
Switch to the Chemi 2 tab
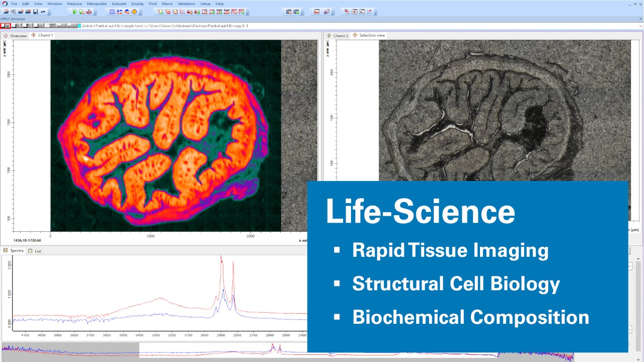click(x=337, y=36)
